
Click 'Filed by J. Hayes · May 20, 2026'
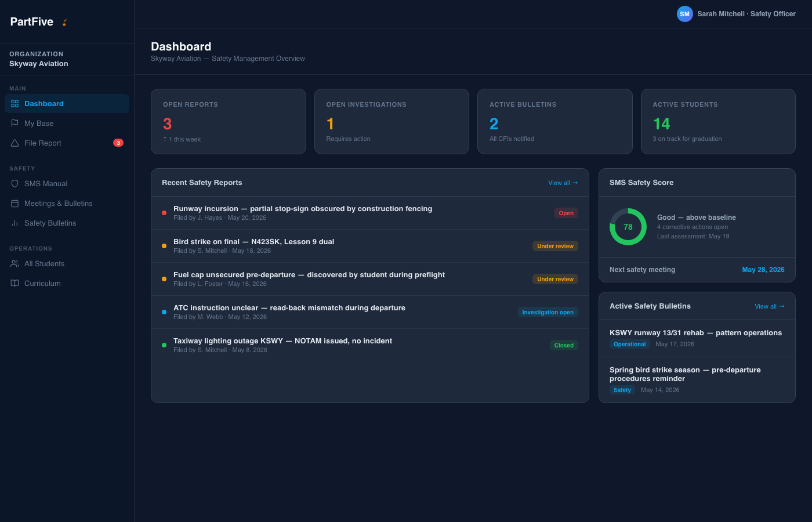(x=220, y=218)
